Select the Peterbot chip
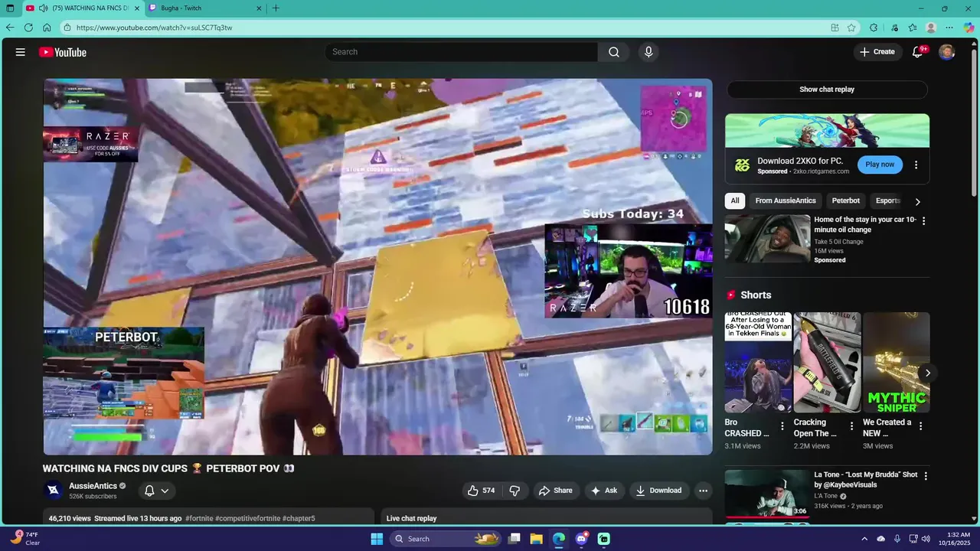 (846, 201)
